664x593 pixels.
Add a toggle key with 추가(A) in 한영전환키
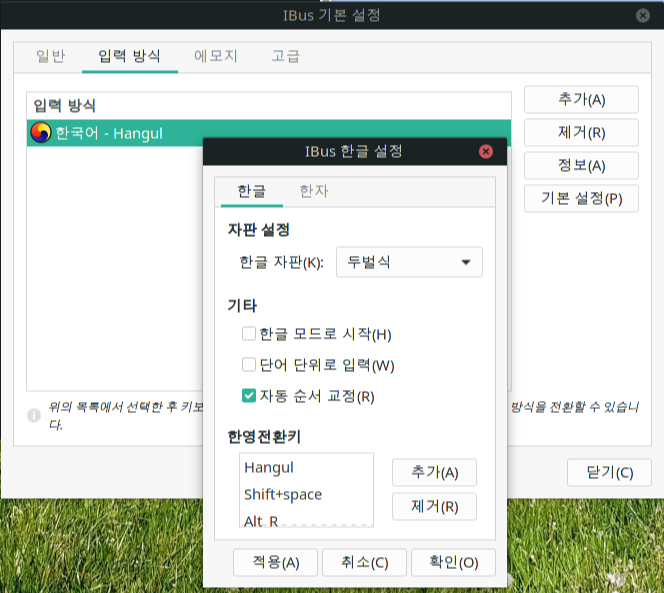coord(434,472)
